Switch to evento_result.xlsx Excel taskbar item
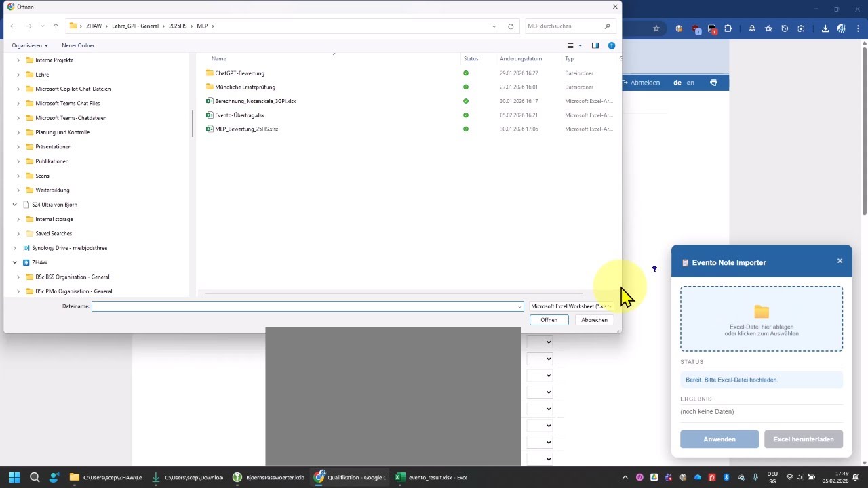This screenshot has height=488, width=868. [431, 477]
